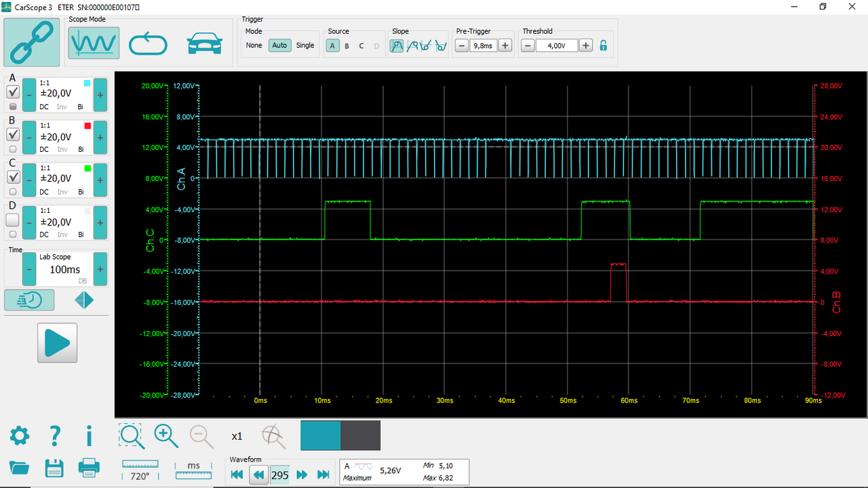
Task: Increase the Lab Scope time base
Action: pos(100,269)
